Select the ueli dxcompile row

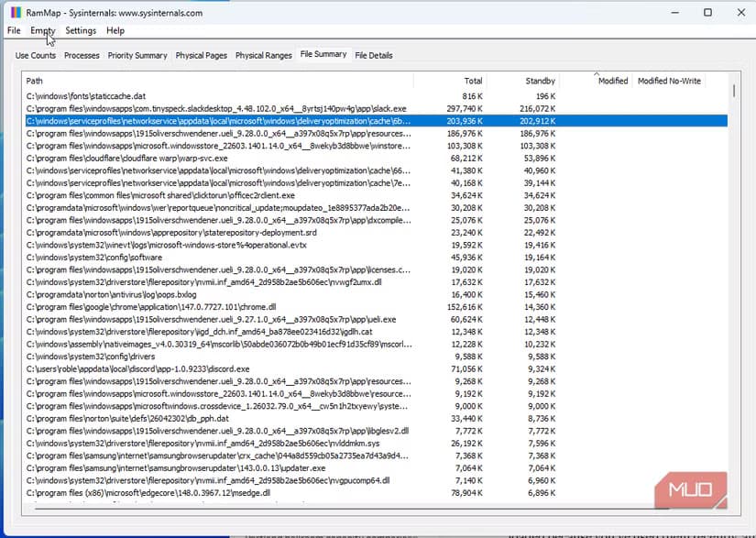(x=376, y=220)
